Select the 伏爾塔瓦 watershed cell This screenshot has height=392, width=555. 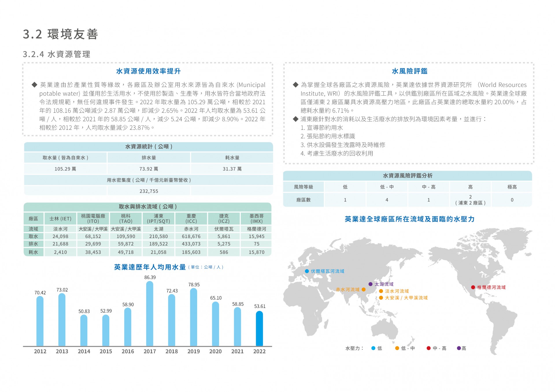tap(224, 229)
